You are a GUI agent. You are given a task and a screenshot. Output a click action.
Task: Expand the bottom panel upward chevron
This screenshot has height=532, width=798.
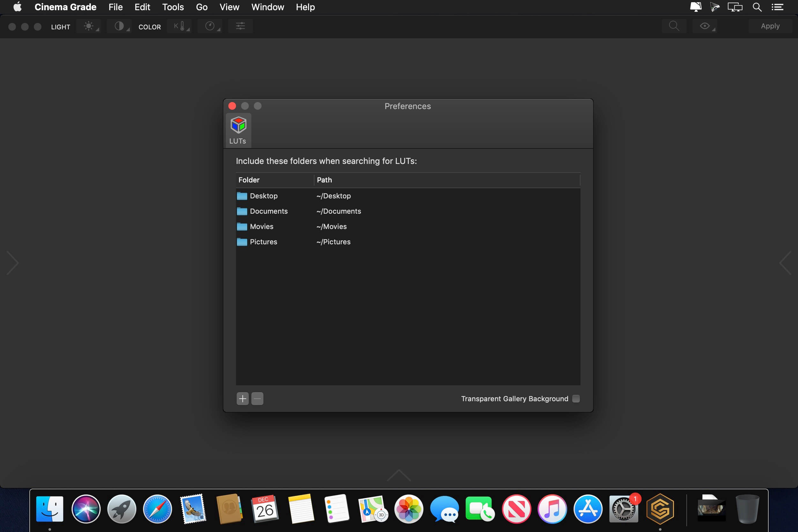399,475
